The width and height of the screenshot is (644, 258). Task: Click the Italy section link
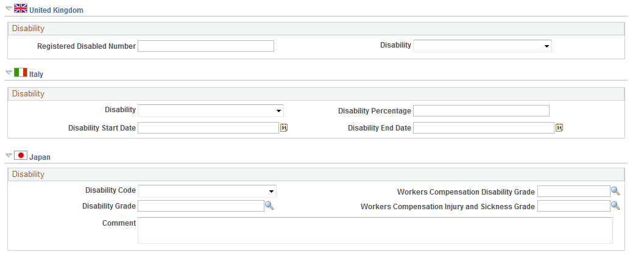[x=36, y=74]
